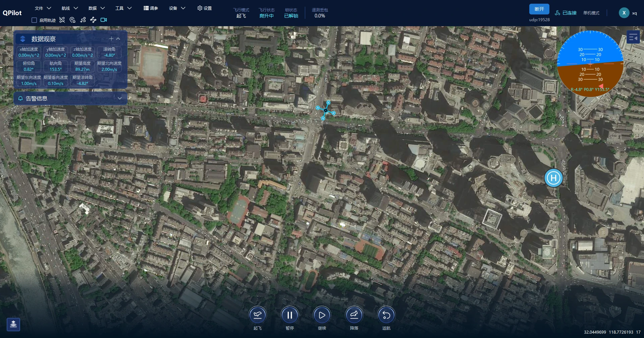Toggle the right side panel collapse icon
Viewport: 644px width, 338px height.
tap(633, 37)
